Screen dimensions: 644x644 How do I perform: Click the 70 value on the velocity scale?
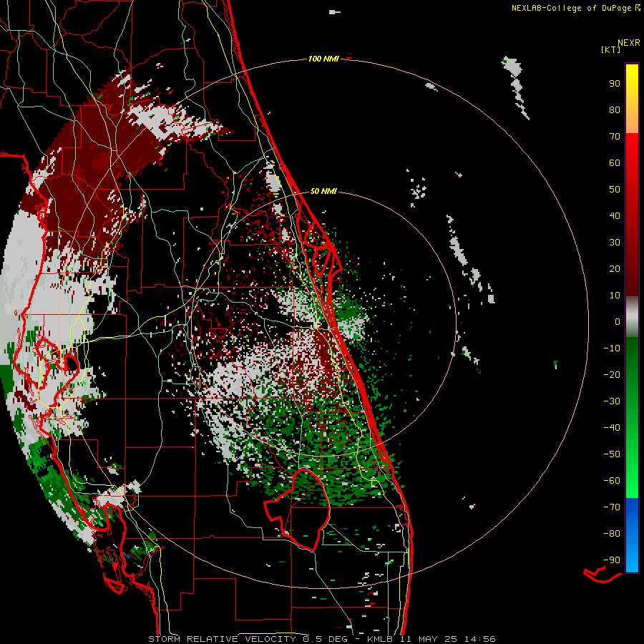615,137
